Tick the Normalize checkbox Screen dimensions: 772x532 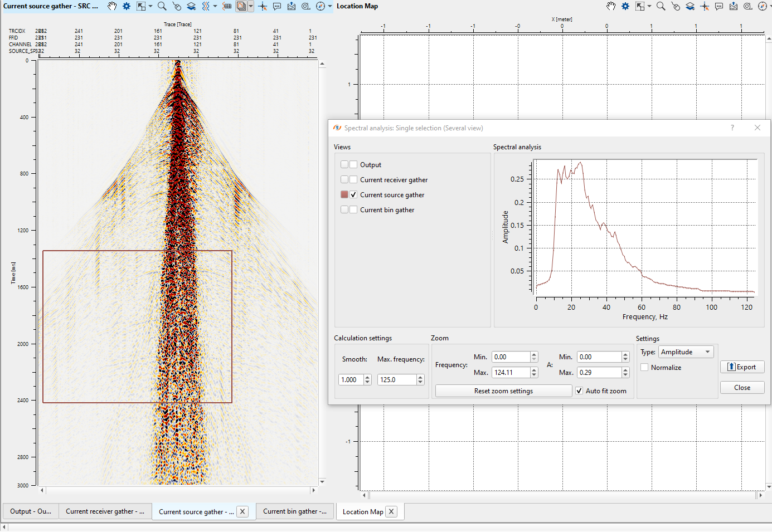[x=644, y=368]
